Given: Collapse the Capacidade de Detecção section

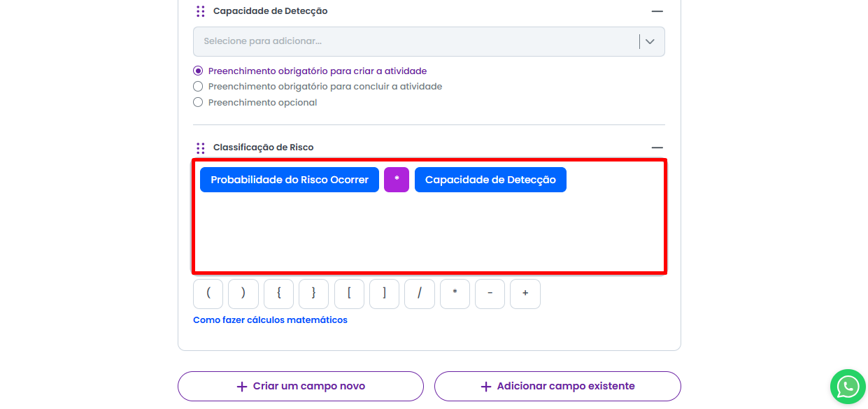Looking at the screenshot, I should click(657, 11).
